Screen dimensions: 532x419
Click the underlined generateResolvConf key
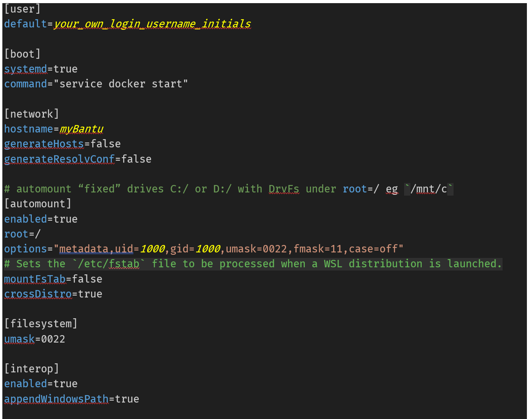(59, 159)
